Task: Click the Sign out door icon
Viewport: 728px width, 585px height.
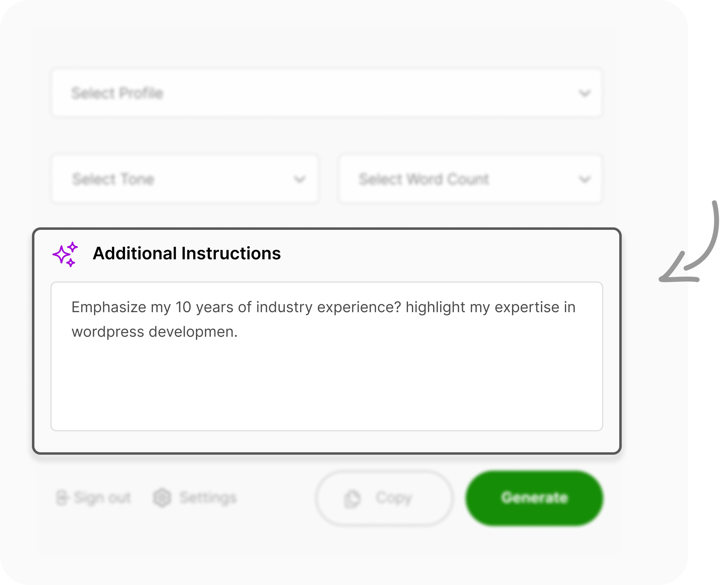Action: [62, 497]
